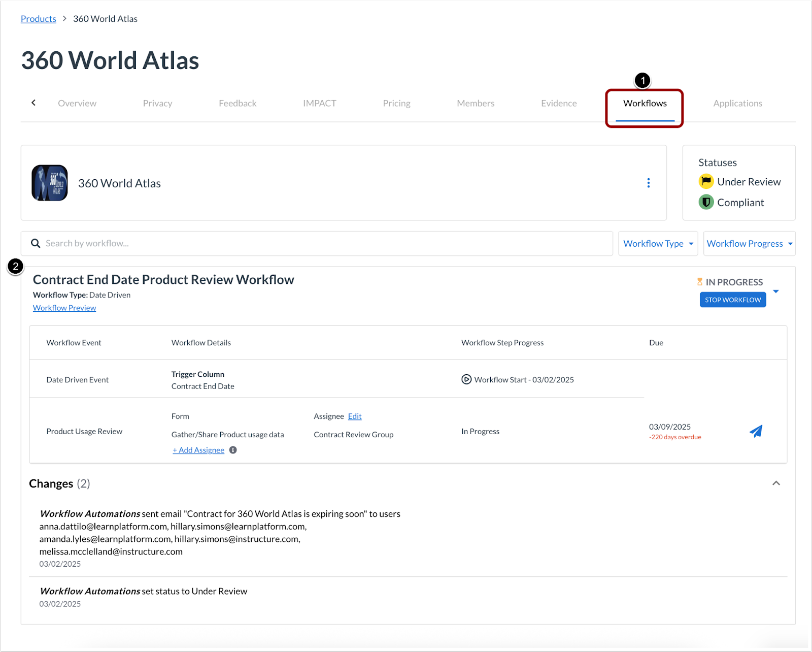
Task: Click the info icon beside Add Assignee
Action: tap(233, 450)
